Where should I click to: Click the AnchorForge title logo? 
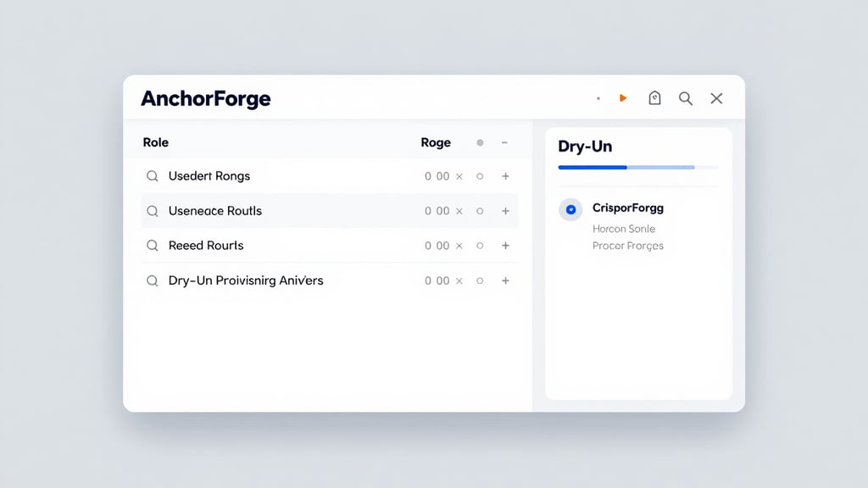point(206,99)
